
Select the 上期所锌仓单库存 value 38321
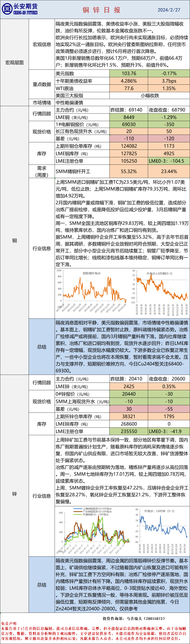click(x=129, y=416)
